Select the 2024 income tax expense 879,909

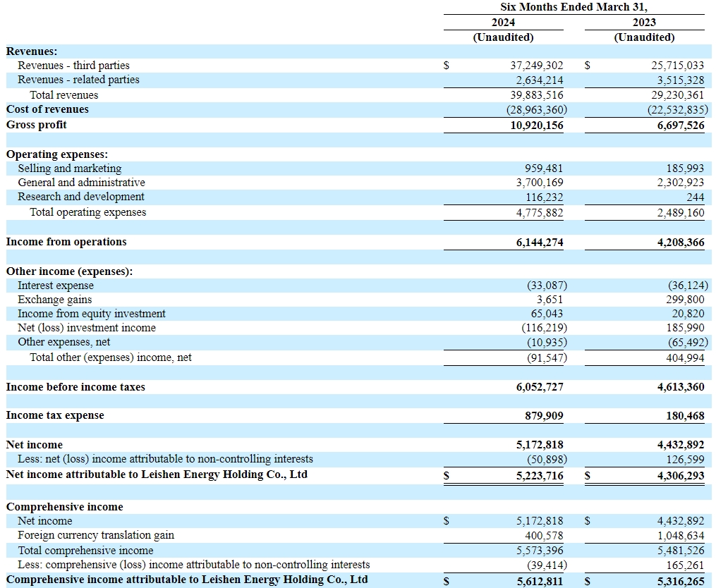point(540,416)
